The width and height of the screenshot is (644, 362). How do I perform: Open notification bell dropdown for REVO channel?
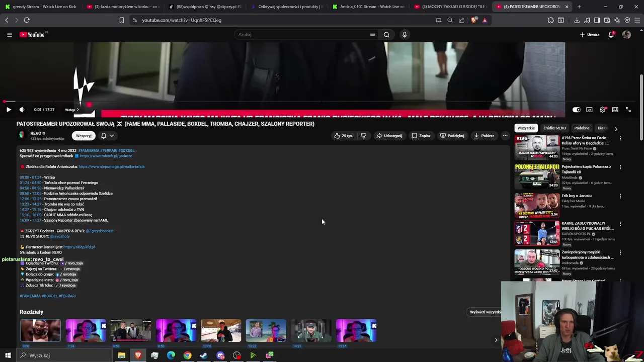(x=107, y=136)
